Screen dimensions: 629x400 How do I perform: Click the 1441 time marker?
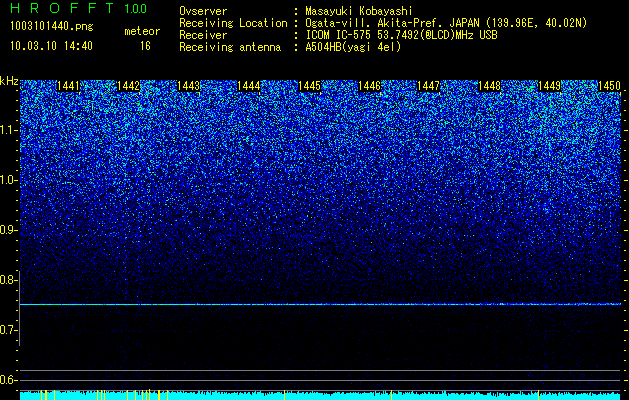tap(69, 86)
